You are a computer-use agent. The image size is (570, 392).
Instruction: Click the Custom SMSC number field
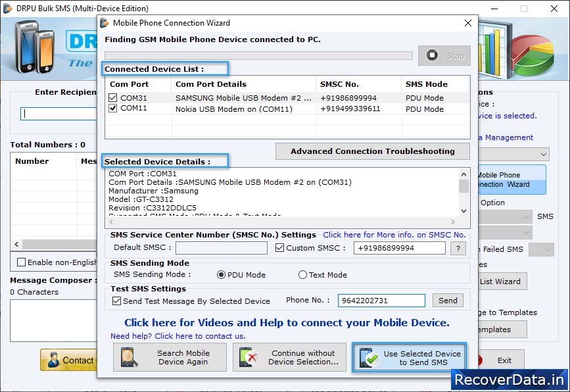pyautogui.click(x=400, y=249)
